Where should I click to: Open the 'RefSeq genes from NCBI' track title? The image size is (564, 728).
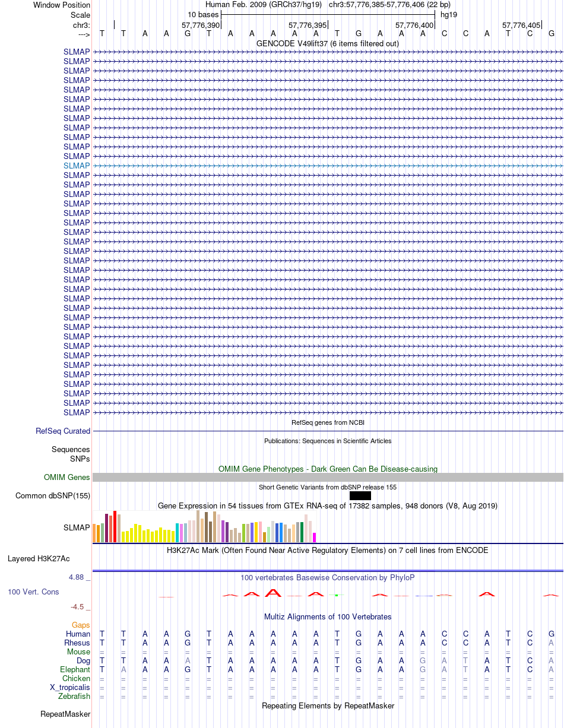click(x=328, y=422)
